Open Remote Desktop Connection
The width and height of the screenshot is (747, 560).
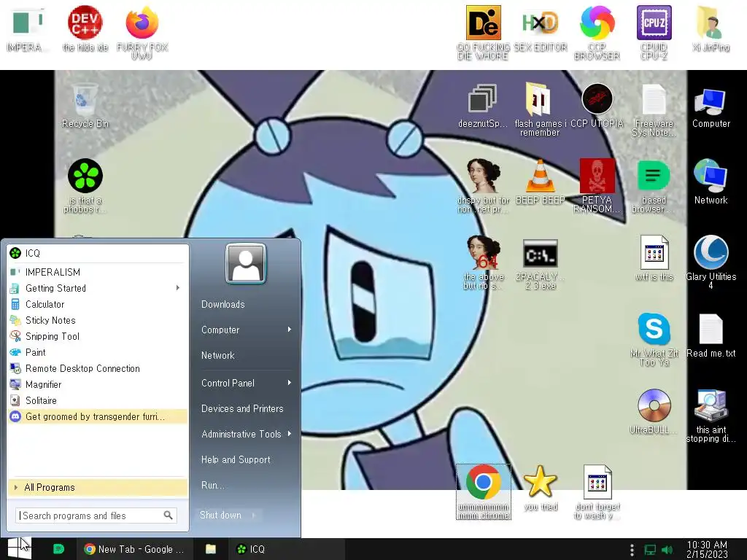98,368
